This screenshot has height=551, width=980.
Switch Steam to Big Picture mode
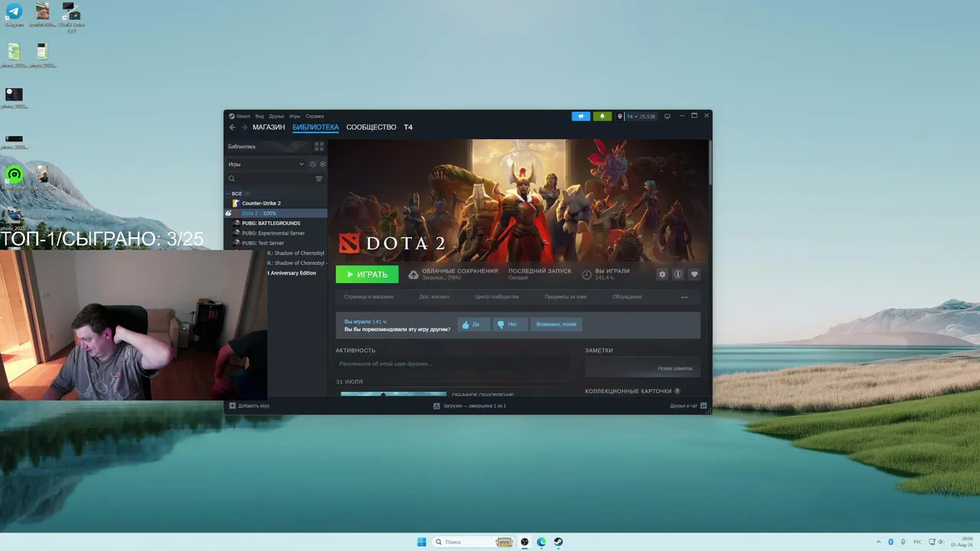tap(667, 116)
